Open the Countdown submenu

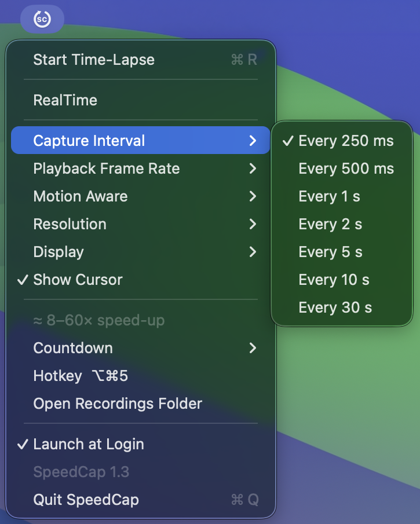[140, 348]
